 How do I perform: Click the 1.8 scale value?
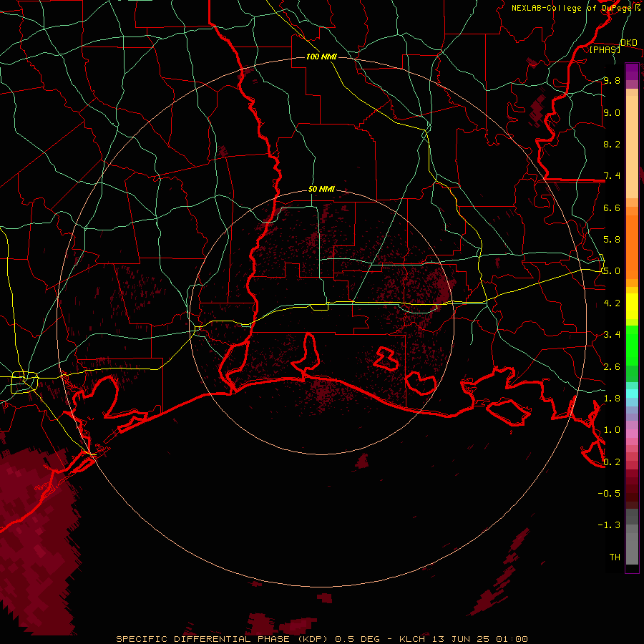tap(612, 398)
